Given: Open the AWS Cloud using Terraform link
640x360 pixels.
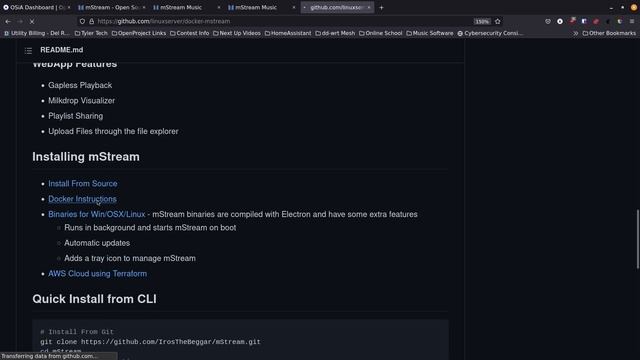Looking at the screenshot, I should click(98, 273).
